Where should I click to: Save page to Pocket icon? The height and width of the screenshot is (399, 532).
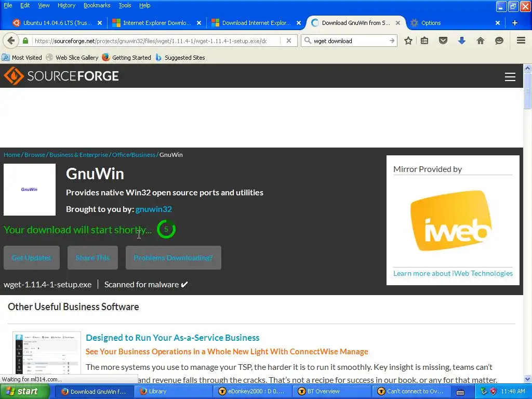click(x=443, y=41)
